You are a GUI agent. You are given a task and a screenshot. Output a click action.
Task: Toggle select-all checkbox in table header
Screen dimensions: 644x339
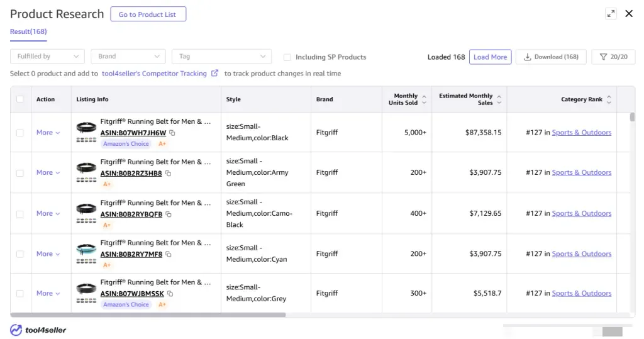tap(19, 99)
